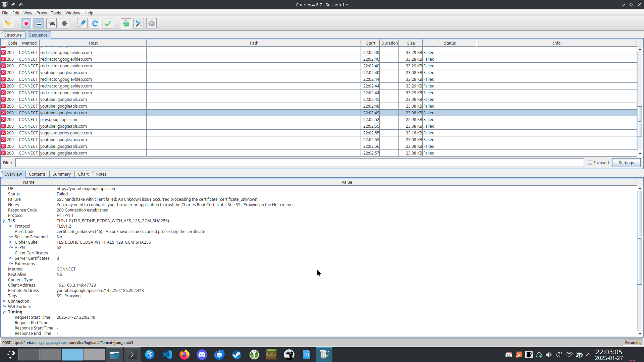Open Steam from the taskbar

coord(237,355)
